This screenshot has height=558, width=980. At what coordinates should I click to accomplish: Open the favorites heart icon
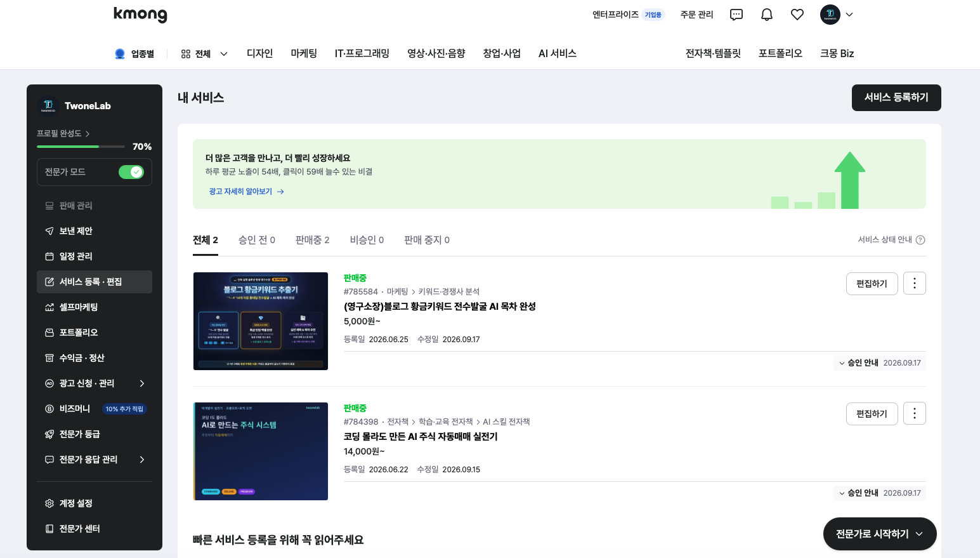pyautogui.click(x=797, y=15)
